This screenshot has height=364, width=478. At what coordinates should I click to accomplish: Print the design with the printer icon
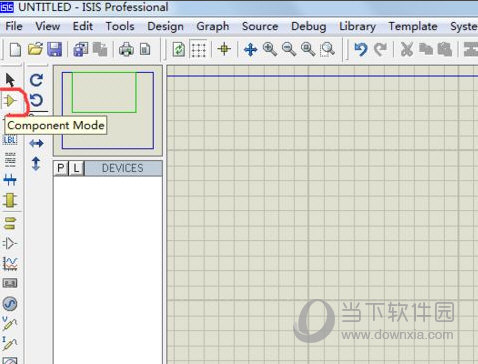click(x=126, y=50)
